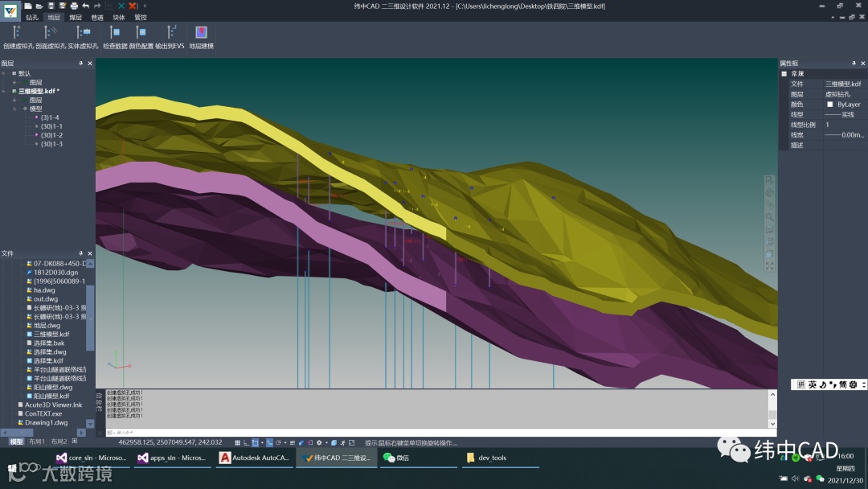The height and width of the screenshot is (489, 868).
Task: Switch to the 布局2 layout tab
Action: 59,442
